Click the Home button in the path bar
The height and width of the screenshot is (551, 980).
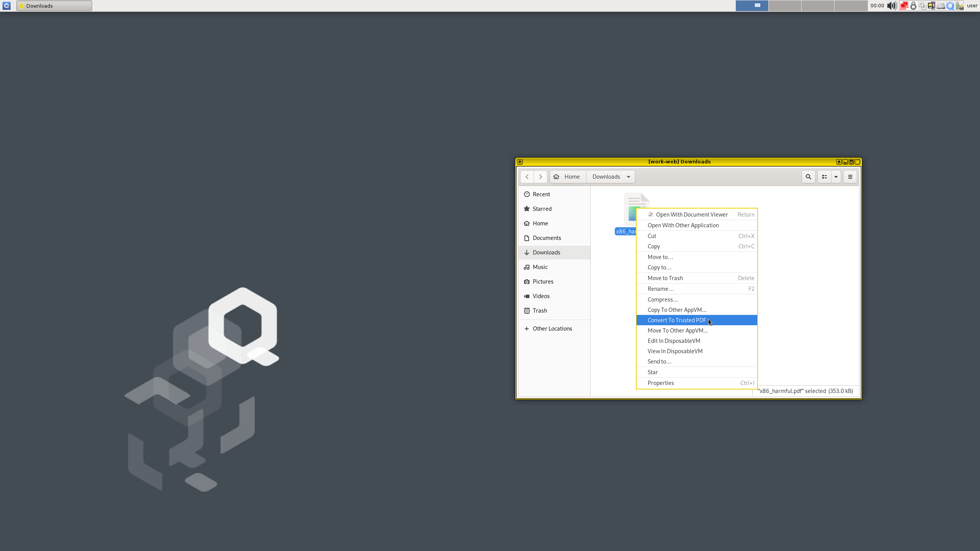[567, 176]
